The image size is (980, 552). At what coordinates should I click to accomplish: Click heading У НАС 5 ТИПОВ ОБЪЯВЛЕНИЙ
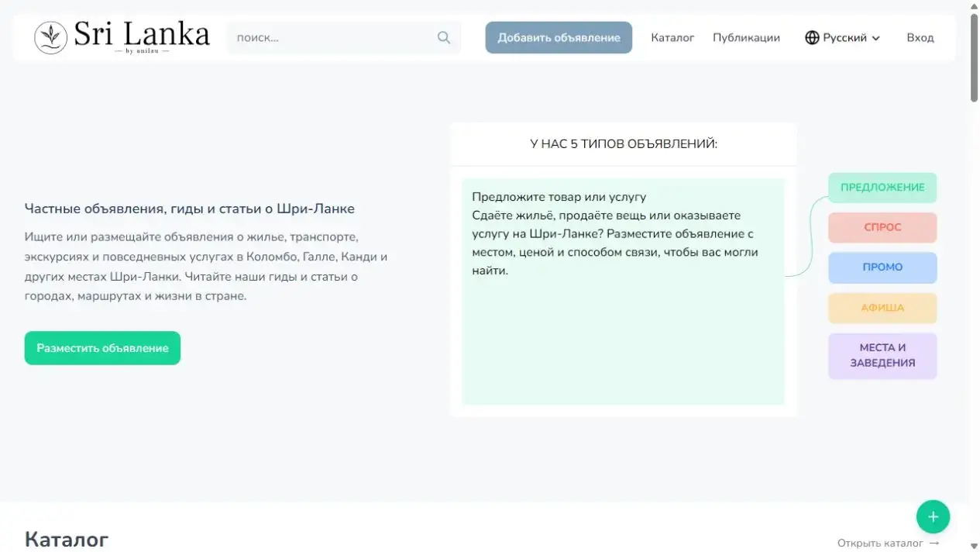click(x=624, y=144)
